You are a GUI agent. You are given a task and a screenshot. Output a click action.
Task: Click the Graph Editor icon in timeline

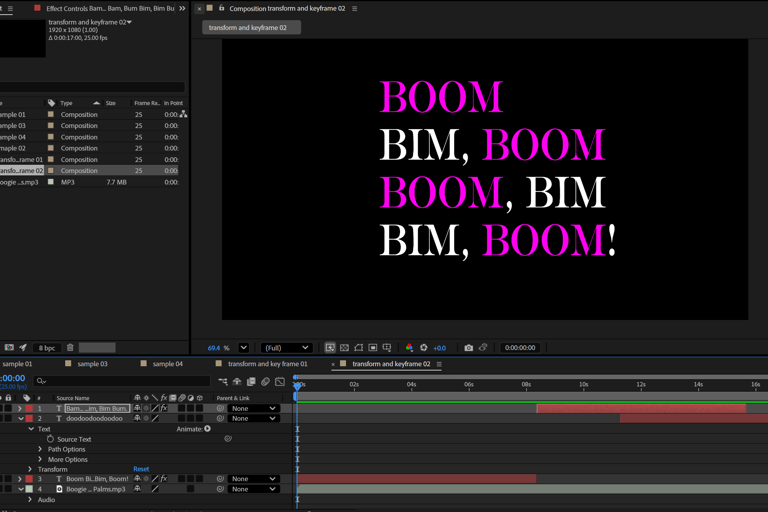point(279,381)
